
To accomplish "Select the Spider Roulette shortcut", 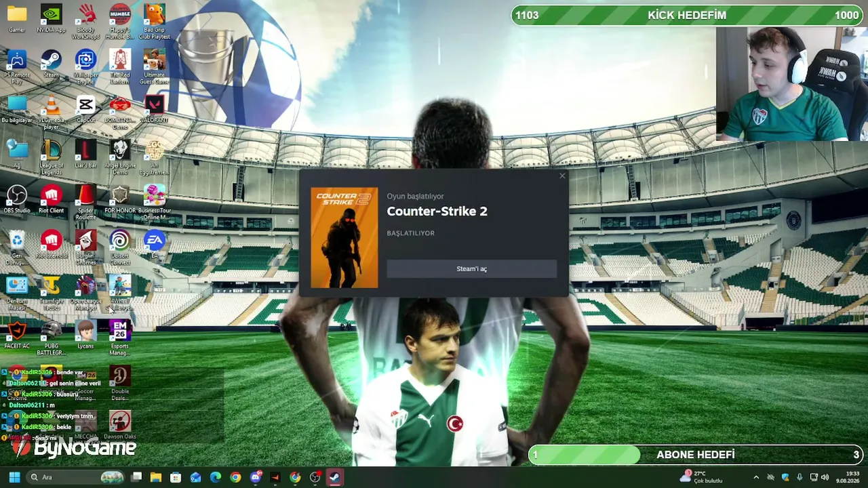I will coord(85,203).
